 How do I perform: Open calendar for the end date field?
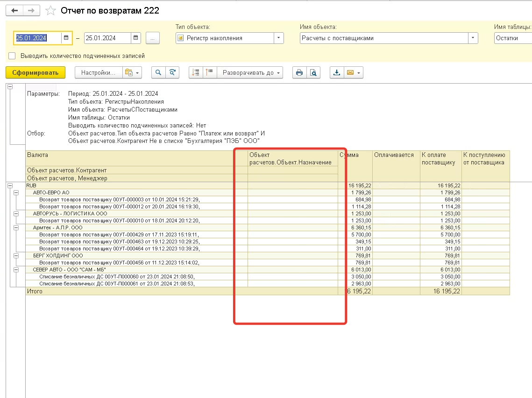(136, 38)
